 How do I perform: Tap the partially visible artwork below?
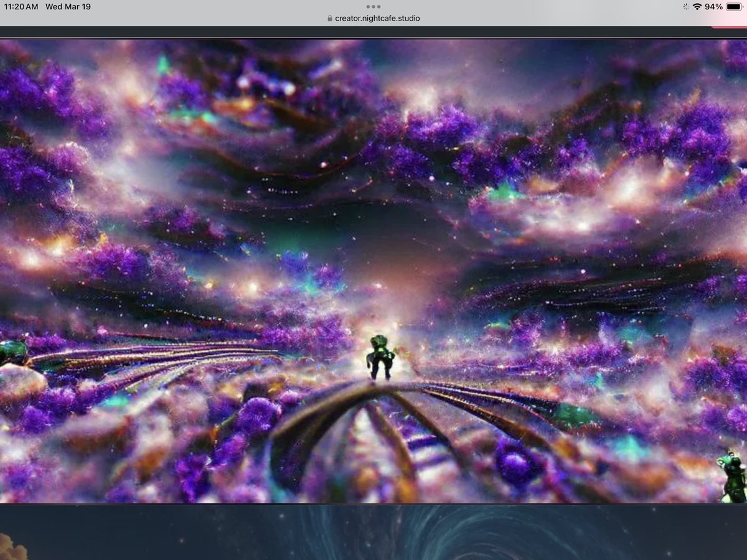pos(374,535)
